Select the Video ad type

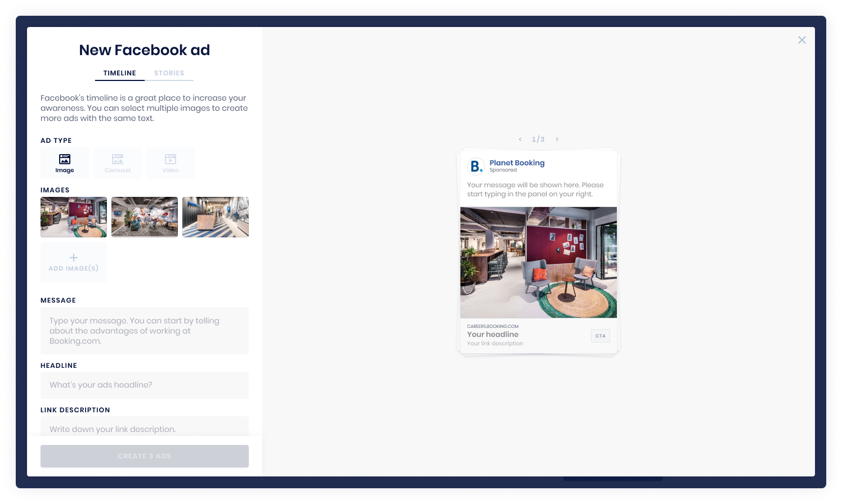171,163
